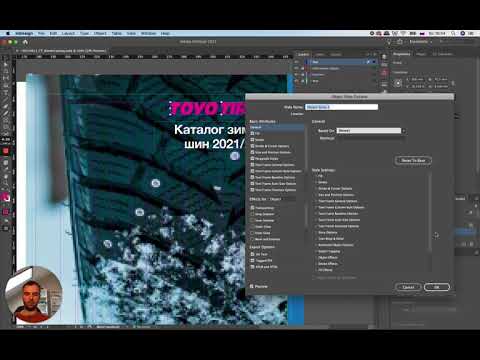
Task: Select the Direct Selection tool in the toolbox
Action: 6,70
